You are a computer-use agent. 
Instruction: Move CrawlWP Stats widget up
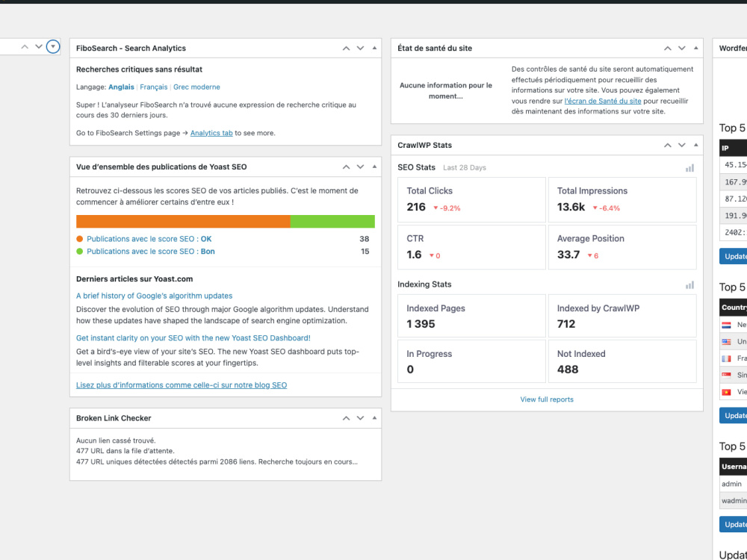click(668, 146)
